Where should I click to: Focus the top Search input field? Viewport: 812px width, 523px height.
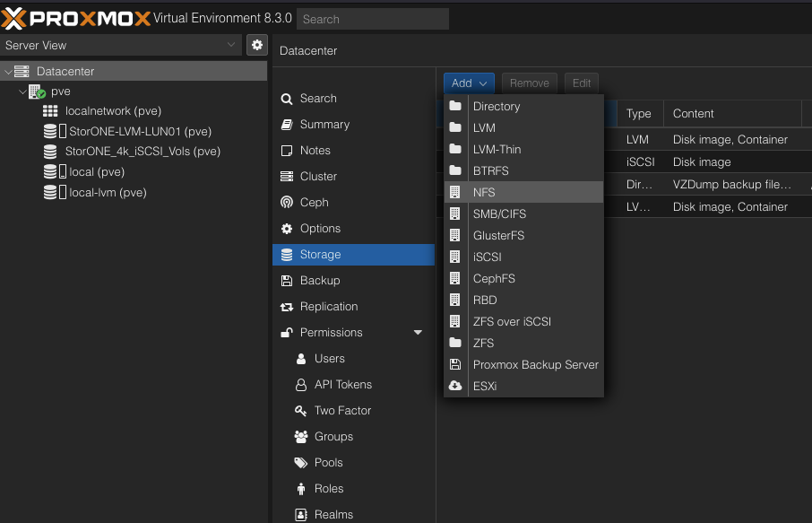[373, 19]
